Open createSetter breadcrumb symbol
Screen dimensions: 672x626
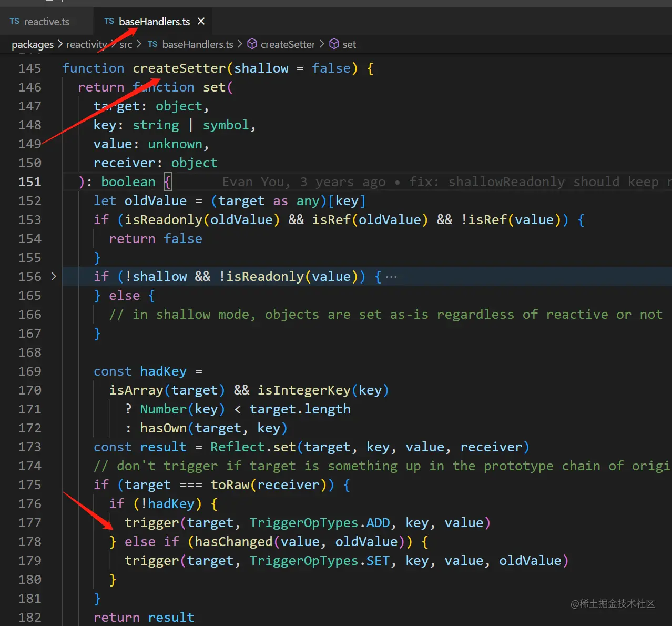(288, 44)
